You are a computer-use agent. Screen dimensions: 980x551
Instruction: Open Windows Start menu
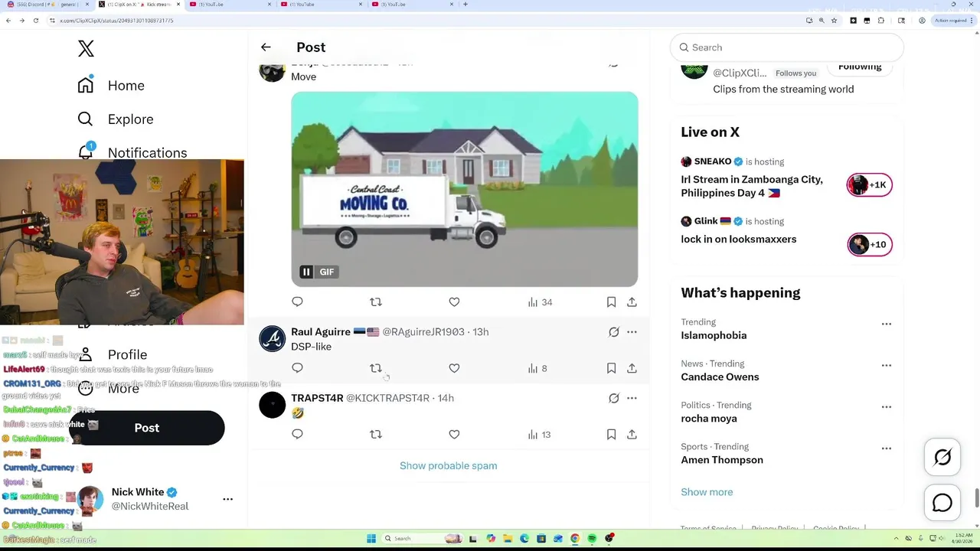pyautogui.click(x=371, y=539)
